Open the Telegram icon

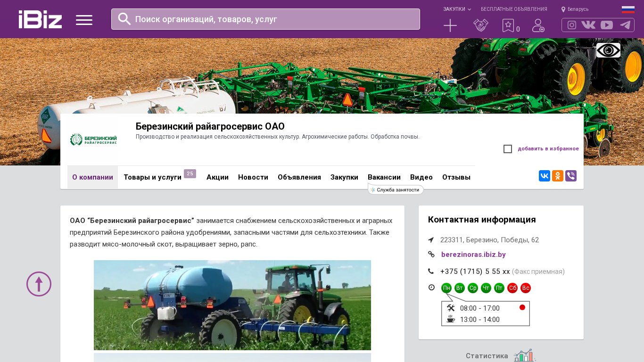click(625, 25)
